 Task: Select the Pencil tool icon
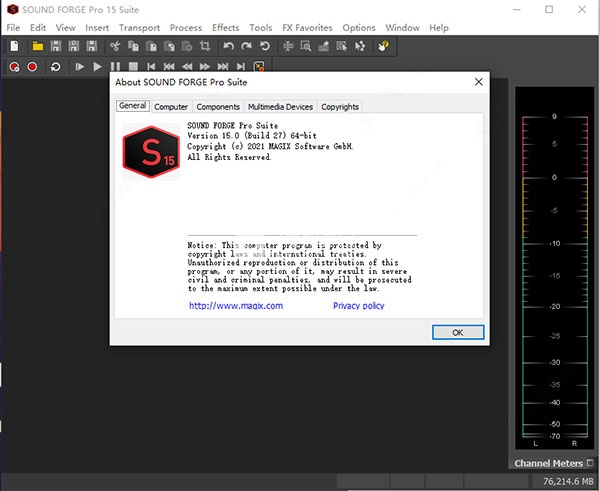tap(324, 46)
